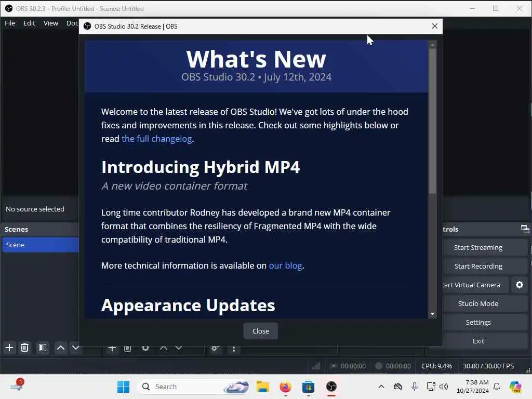
Task: Move the scene down with the arrow
Action: point(76,348)
